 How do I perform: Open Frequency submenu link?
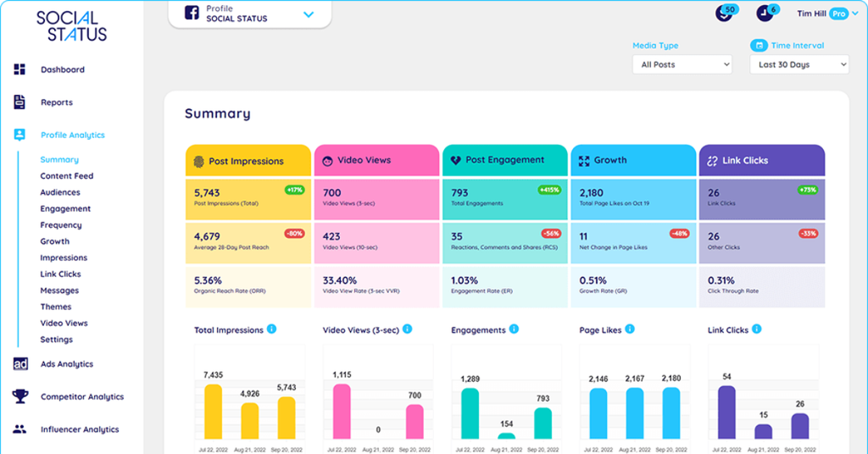61,224
